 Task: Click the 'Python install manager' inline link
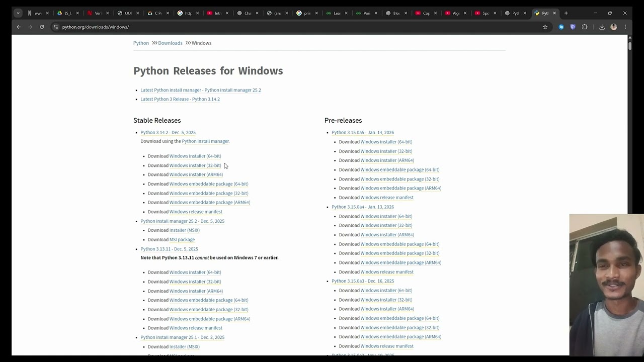click(205, 141)
